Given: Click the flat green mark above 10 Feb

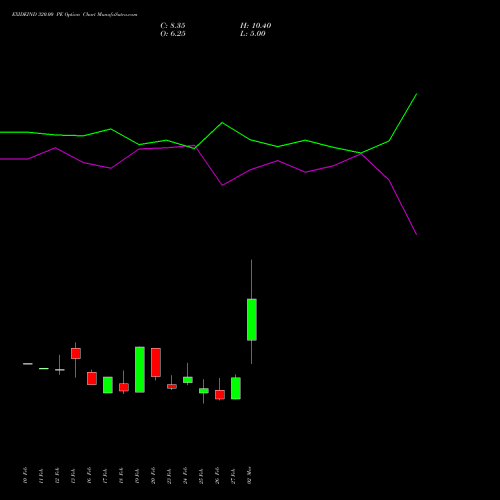Looking at the screenshot, I should coord(28,364).
